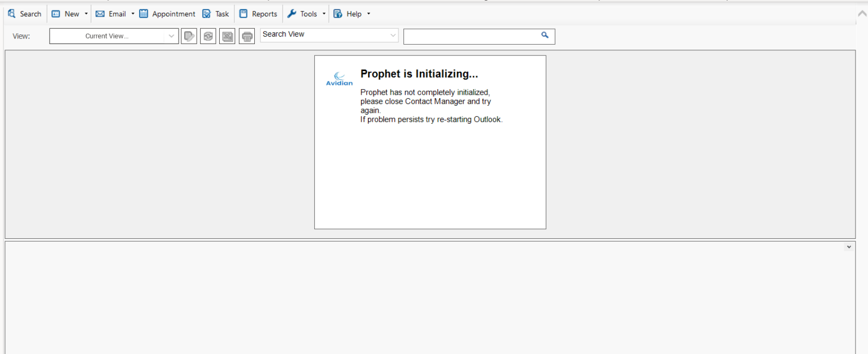Click inside the search text box

[475, 36]
